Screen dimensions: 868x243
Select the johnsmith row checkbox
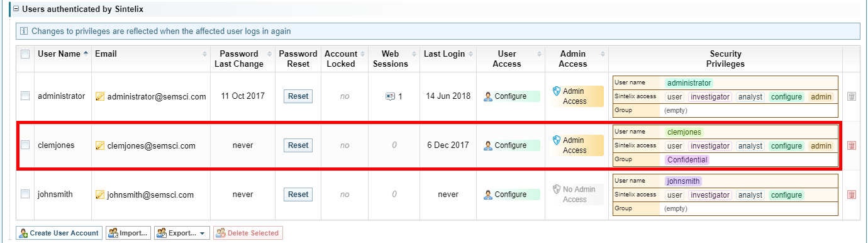[x=25, y=194]
